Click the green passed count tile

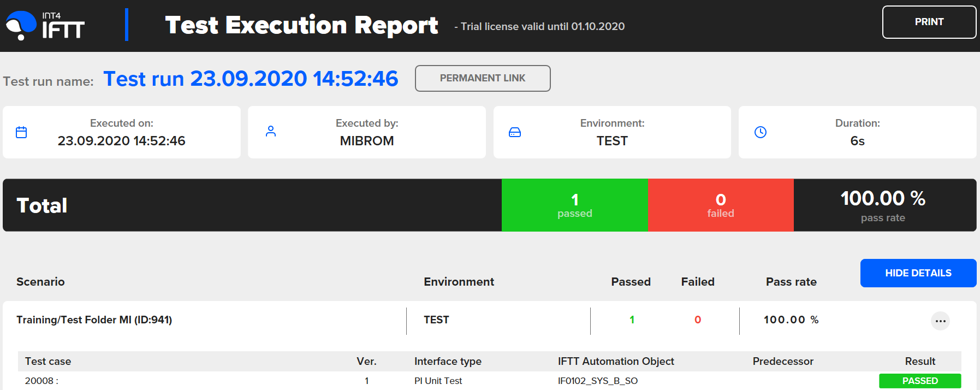(574, 205)
